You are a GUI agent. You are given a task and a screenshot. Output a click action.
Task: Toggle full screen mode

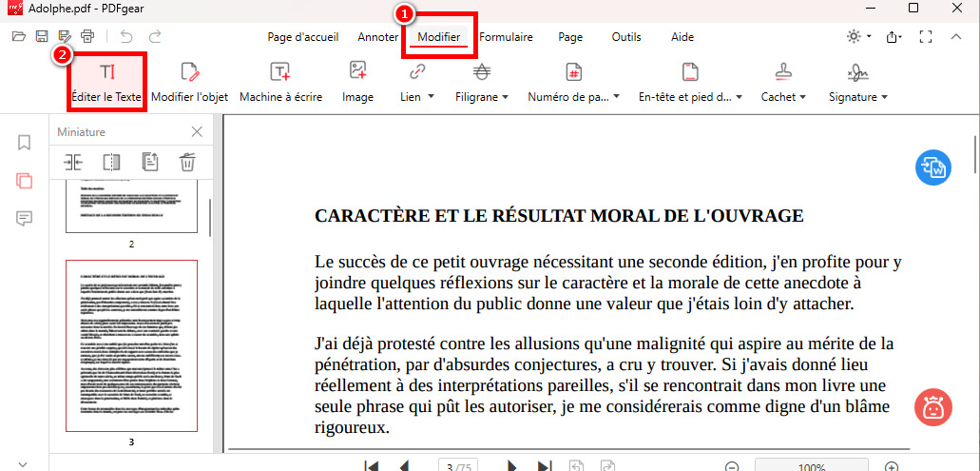pos(925,37)
